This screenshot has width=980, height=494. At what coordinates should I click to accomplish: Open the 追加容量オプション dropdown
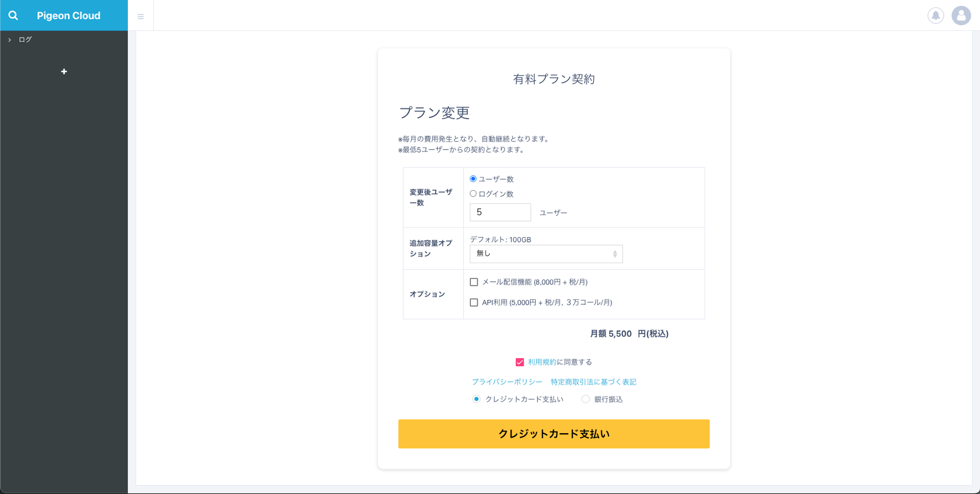[x=546, y=254]
